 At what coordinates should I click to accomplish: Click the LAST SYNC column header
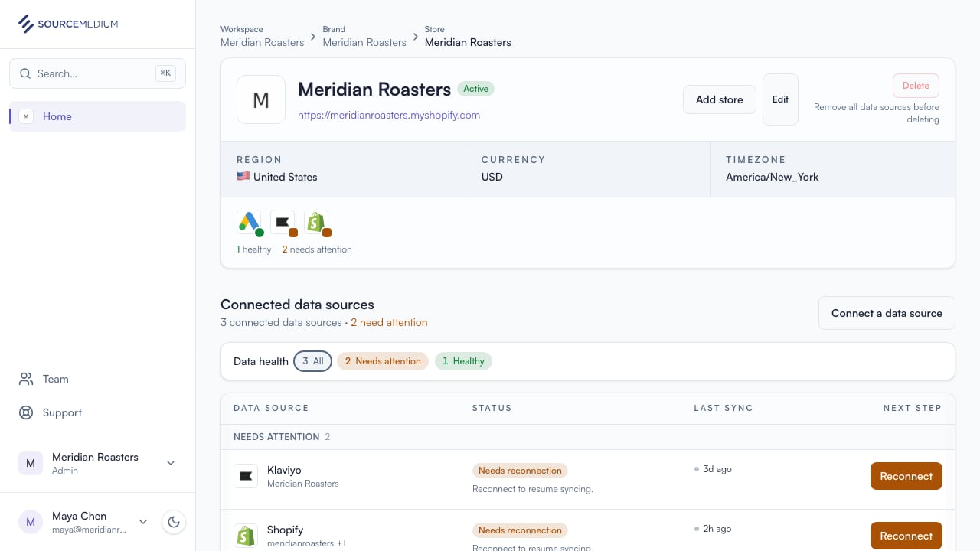coord(724,408)
